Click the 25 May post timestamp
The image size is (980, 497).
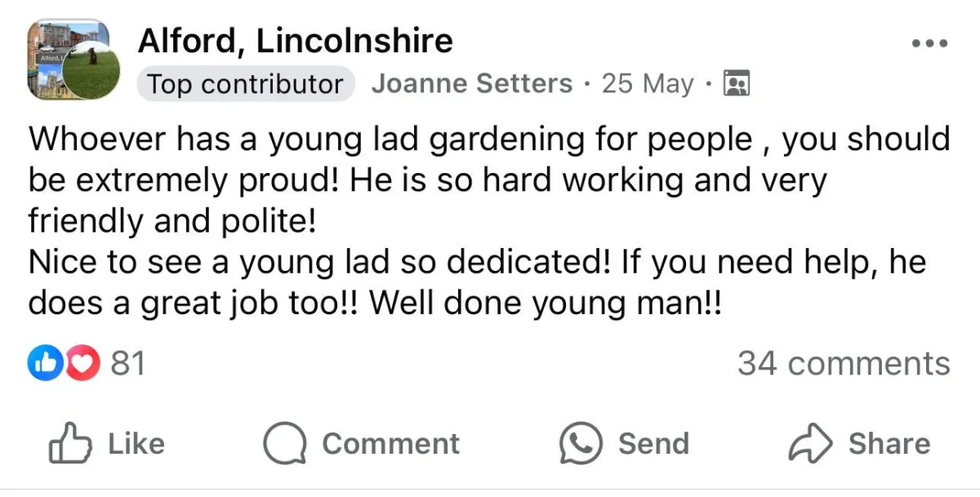pyautogui.click(x=647, y=84)
